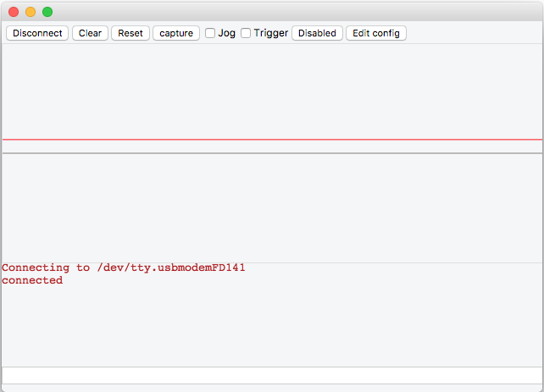
Task: Open Edit config
Action: coord(376,33)
